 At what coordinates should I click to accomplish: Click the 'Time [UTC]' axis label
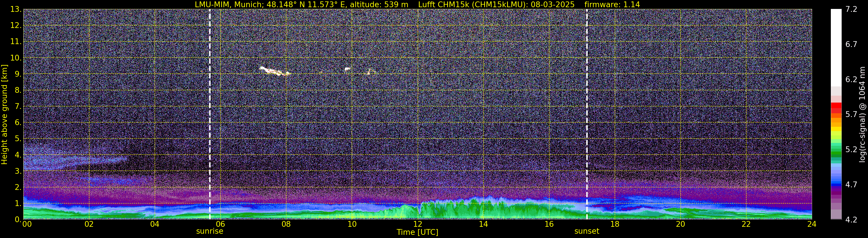(417, 232)
